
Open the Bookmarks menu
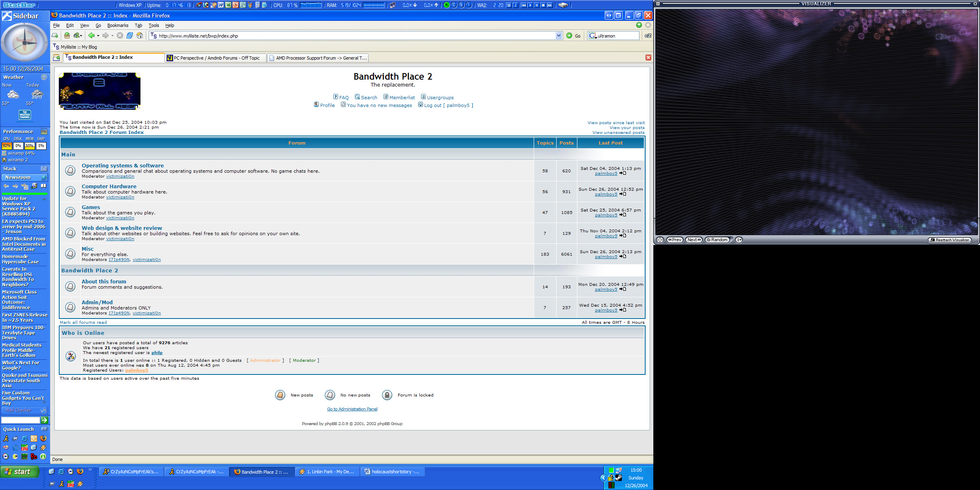pyautogui.click(x=118, y=25)
